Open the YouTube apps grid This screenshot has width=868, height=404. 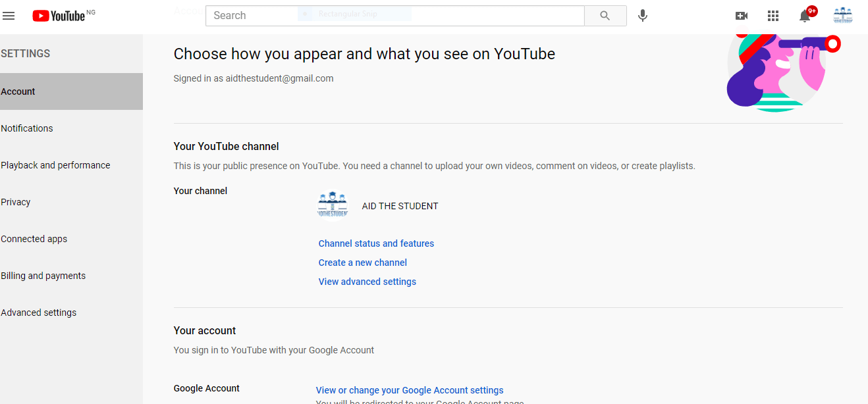click(x=773, y=15)
